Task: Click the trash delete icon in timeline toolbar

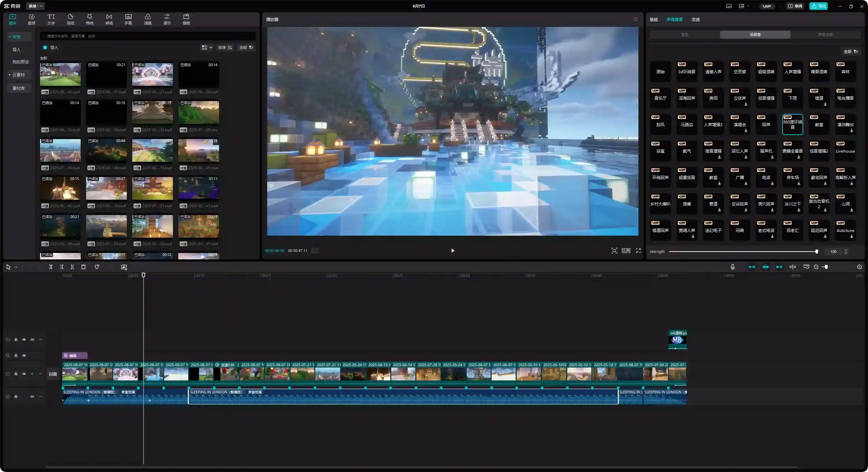Action: 83,267
